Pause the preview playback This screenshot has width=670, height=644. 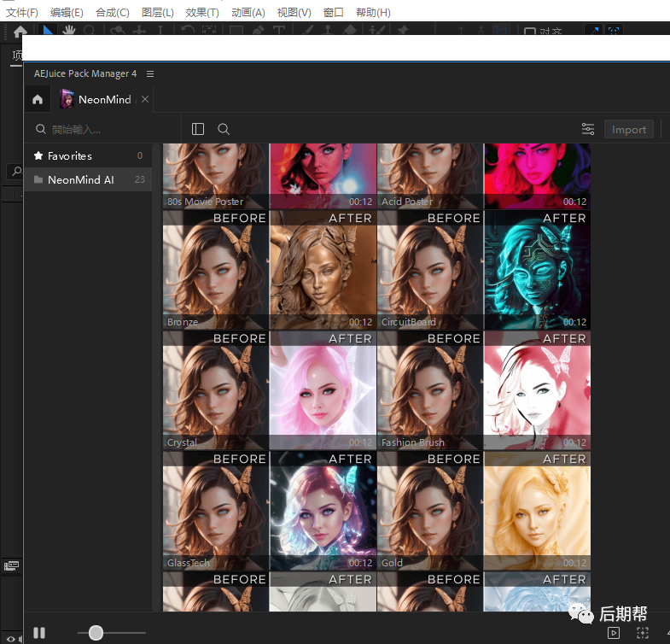39,633
